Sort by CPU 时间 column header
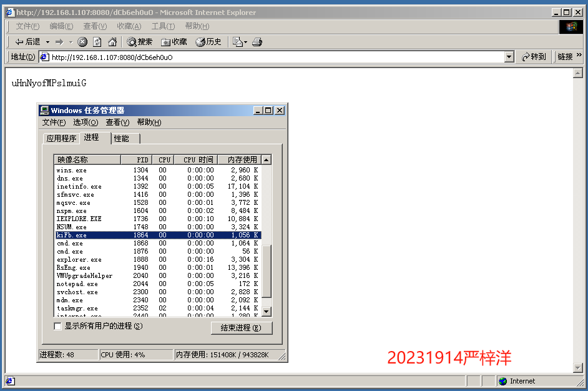588x391 pixels. point(195,160)
